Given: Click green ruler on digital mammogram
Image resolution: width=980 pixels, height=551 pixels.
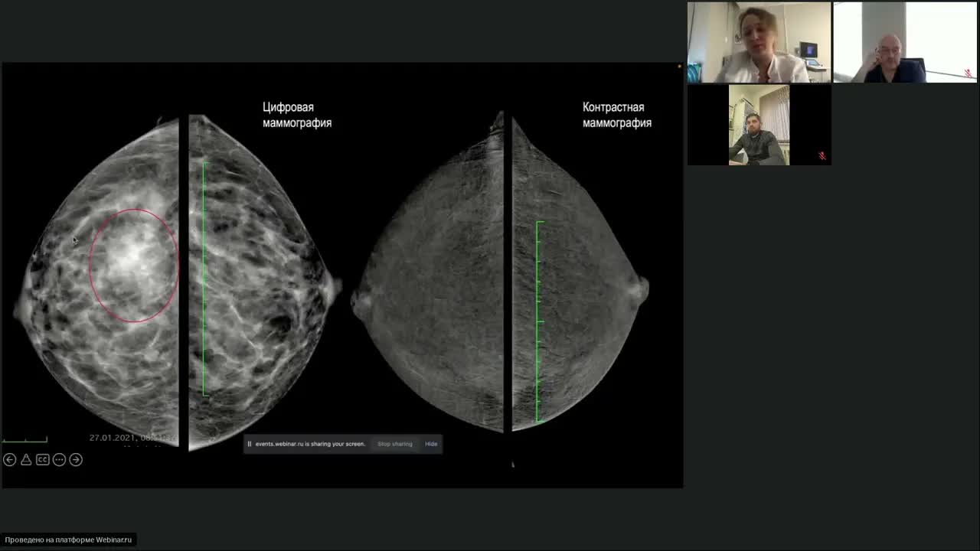Looking at the screenshot, I should pyautogui.click(x=204, y=279).
